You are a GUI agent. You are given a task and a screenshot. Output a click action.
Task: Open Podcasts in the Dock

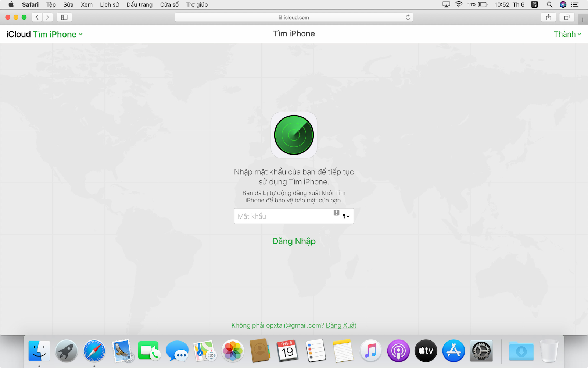pos(398,351)
